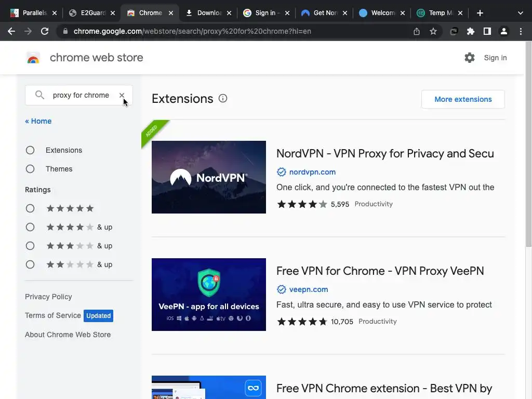Go back with the browser back arrow
This screenshot has height=399, width=532.
pos(11,31)
